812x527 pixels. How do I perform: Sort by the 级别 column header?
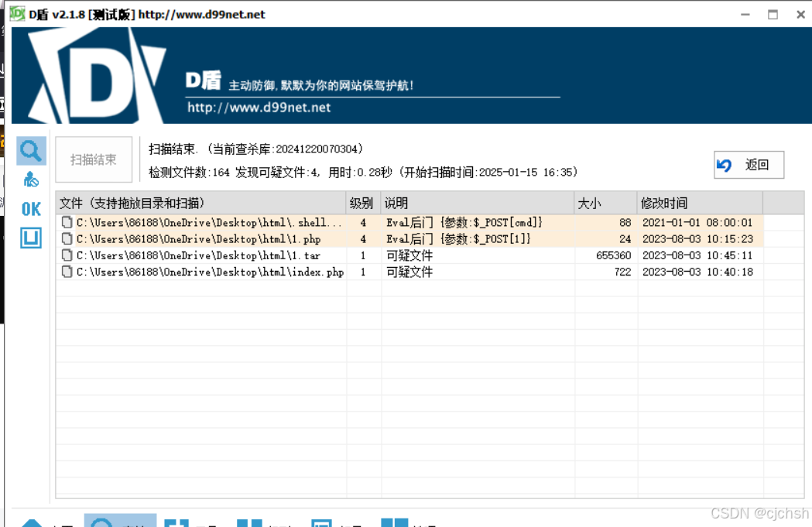(x=364, y=203)
